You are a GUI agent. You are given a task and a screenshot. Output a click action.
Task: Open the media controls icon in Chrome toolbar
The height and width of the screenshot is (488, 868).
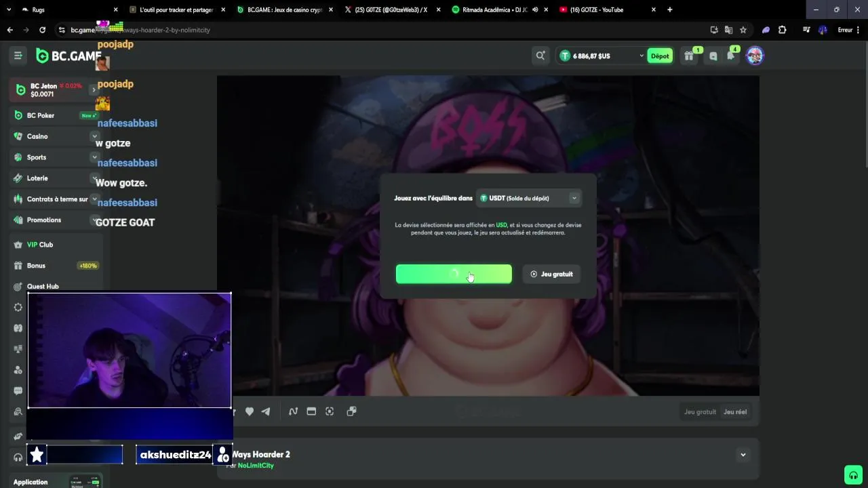click(x=806, y=30)
